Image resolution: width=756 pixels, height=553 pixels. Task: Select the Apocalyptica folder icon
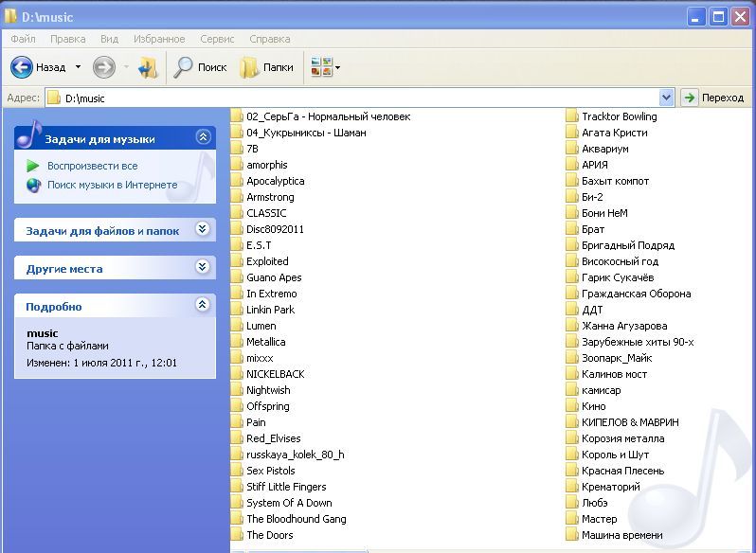(x=236, y=181)
